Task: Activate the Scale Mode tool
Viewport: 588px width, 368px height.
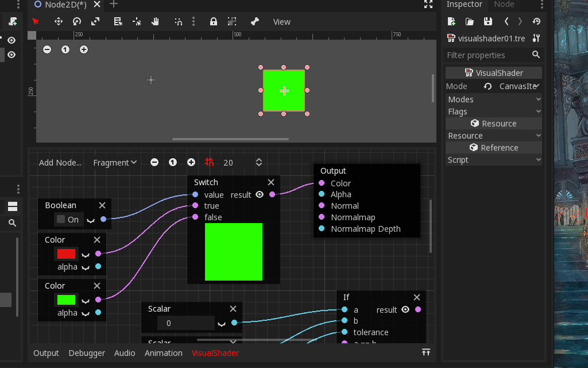Action: click(95, 21)
